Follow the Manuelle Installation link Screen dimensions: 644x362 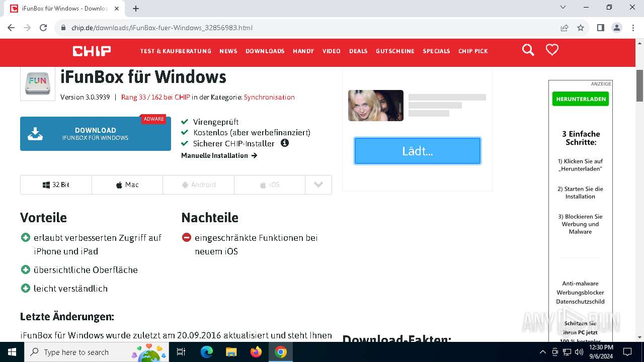[219, 155]
